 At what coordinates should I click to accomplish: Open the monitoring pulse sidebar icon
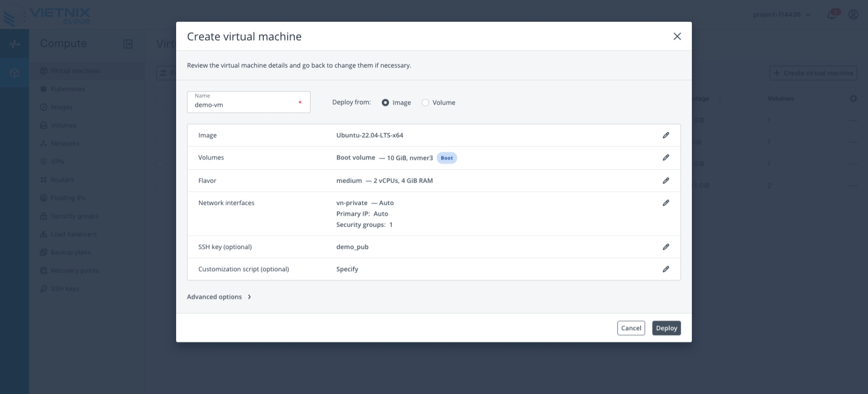[x=15, y=44]
